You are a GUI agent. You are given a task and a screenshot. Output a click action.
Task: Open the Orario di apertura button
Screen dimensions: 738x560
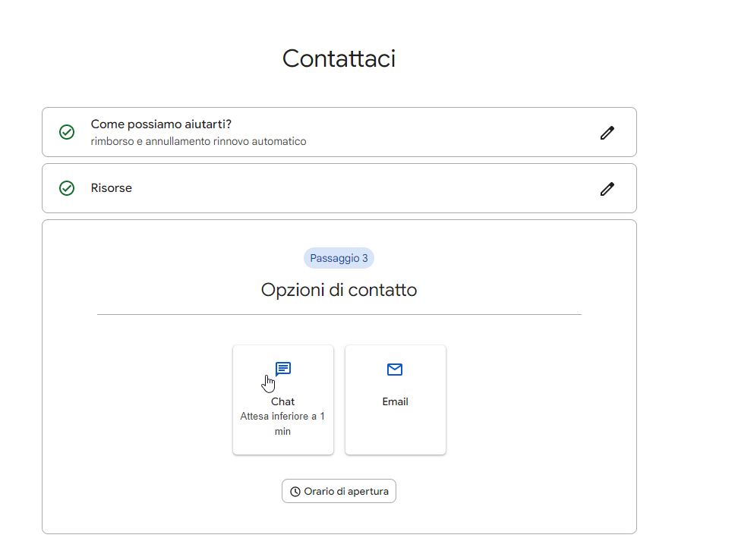[x=339, y=492]
